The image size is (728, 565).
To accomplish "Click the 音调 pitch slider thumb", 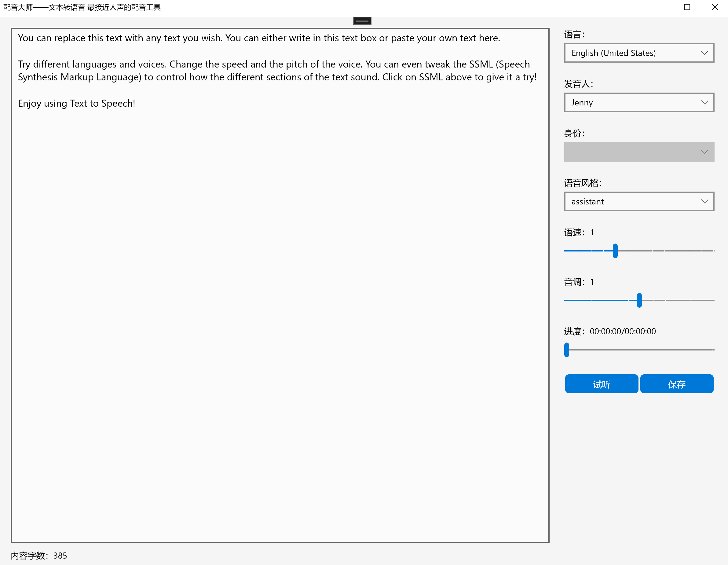I will pos(639,300).
